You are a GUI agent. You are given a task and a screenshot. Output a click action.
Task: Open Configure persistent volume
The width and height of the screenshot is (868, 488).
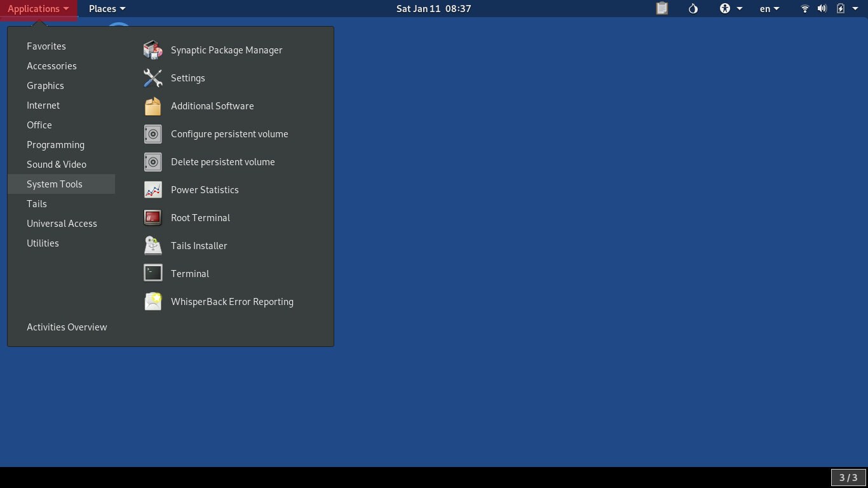229,134
